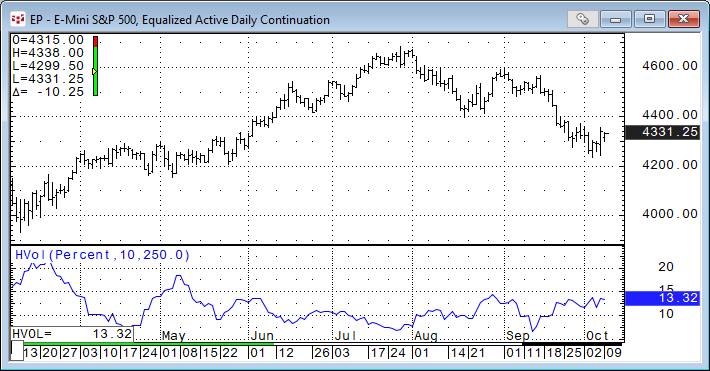Screen dimensions: 710x371
Task: Click the white scroll handle below the HVOL box
Action: point(17,351)
